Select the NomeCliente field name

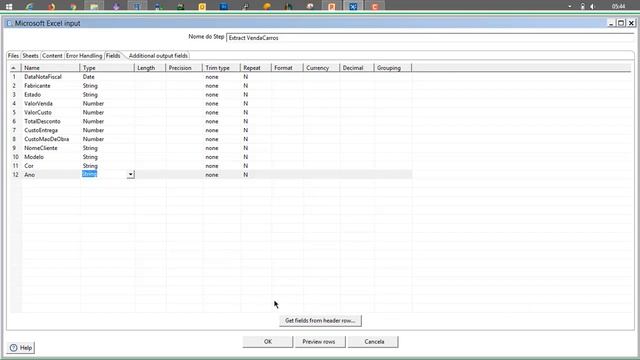[x=41, y=148]
